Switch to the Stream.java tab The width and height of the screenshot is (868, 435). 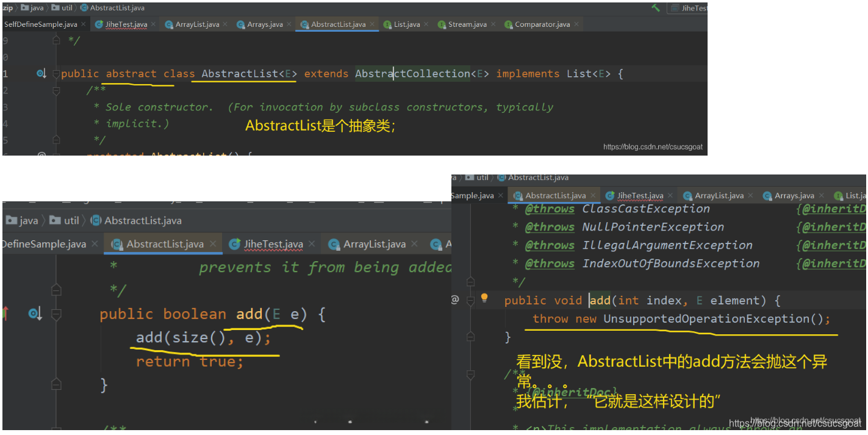point(467,24)
